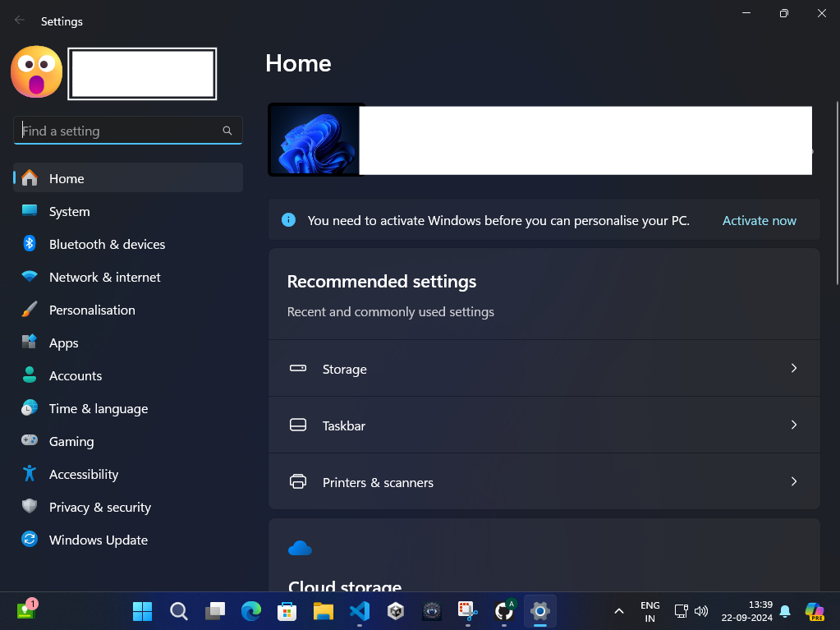
Task: Expand the Storage row chevron
Action: pyautogui.click(x=794, y=368)
